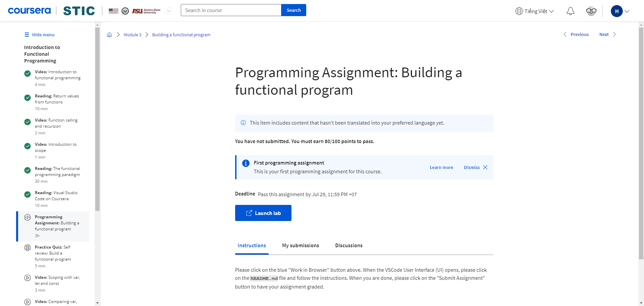Open the Coursera home logo
644x306 pixels.
click(x=29, y=10)
